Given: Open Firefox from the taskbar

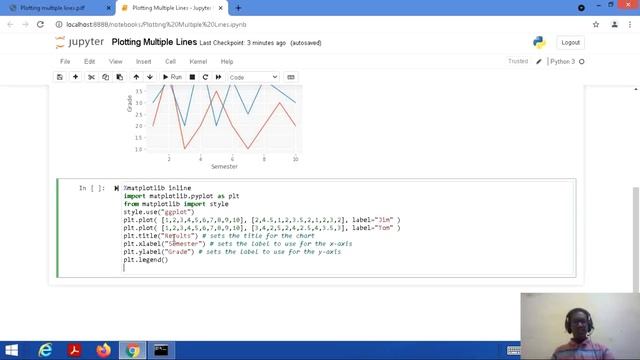Looking at the screenshot, I should pos(103,350).
